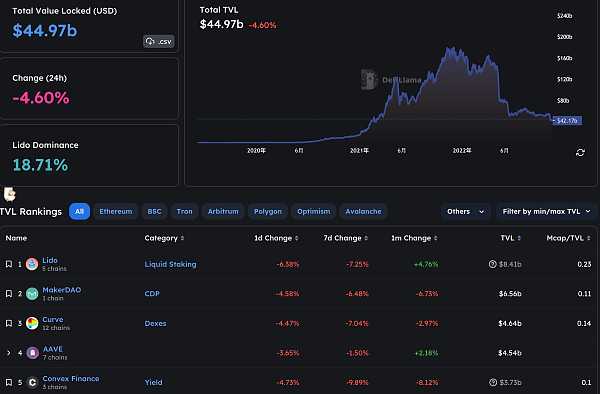Click the $42.17b marker on chart
Viewport: 600px width, 394px height.
point(567,120)
